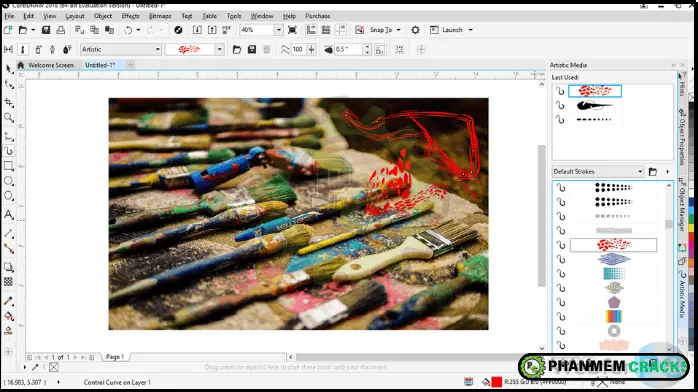The width and height of the screenshot is (698, 392).
Task: Open Options via gear icon
Action: 415,30
